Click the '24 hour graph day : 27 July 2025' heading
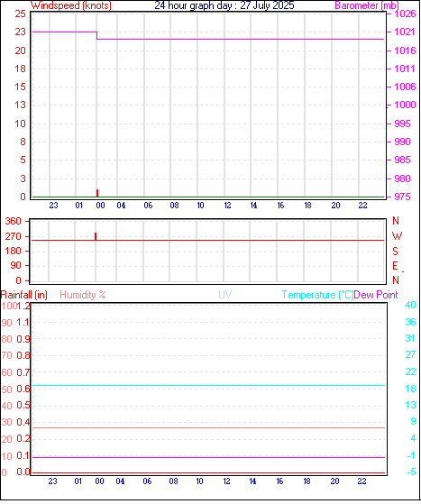This screenshot has height=504, width=421. pyautogui.click(x=224, y=5)
